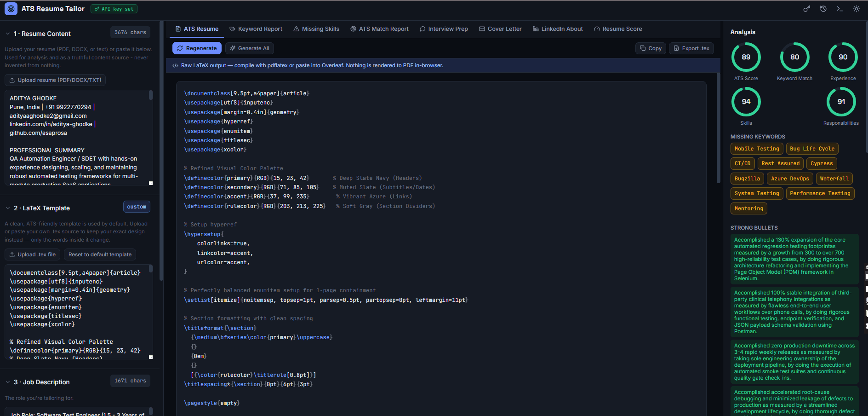Collapse the Job Description section
868x416 pixels.
8,382
